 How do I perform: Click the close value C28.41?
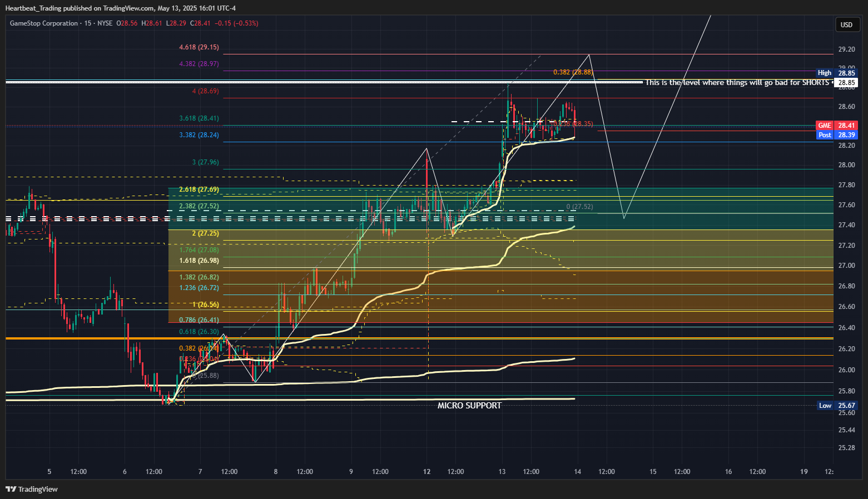[201, 23]
